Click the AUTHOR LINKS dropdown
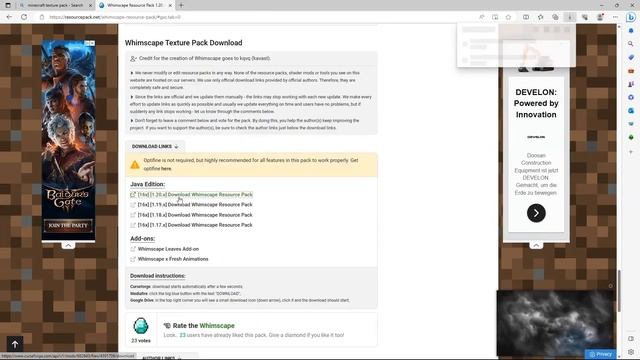The width and height of the screenshot is (640, 360). pos(162,358)
